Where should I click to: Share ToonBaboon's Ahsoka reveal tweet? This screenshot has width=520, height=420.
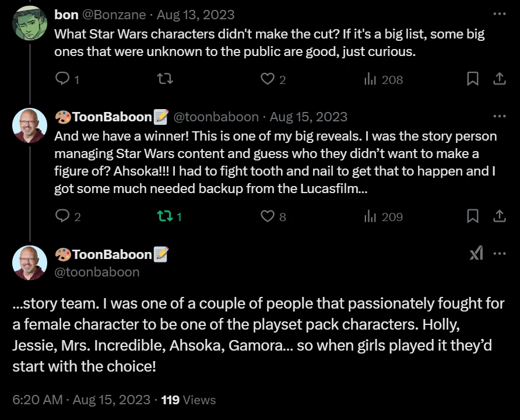(x=500, y=216)
